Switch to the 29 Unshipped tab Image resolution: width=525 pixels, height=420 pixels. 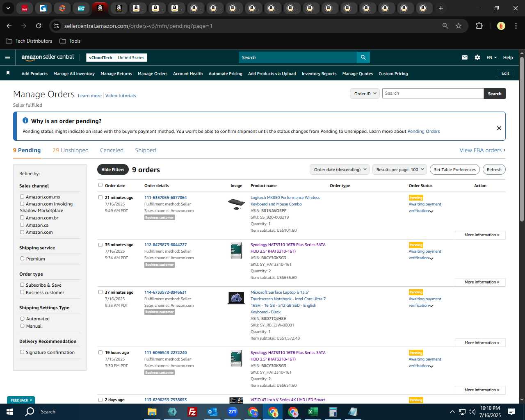(x=71, y=150)
